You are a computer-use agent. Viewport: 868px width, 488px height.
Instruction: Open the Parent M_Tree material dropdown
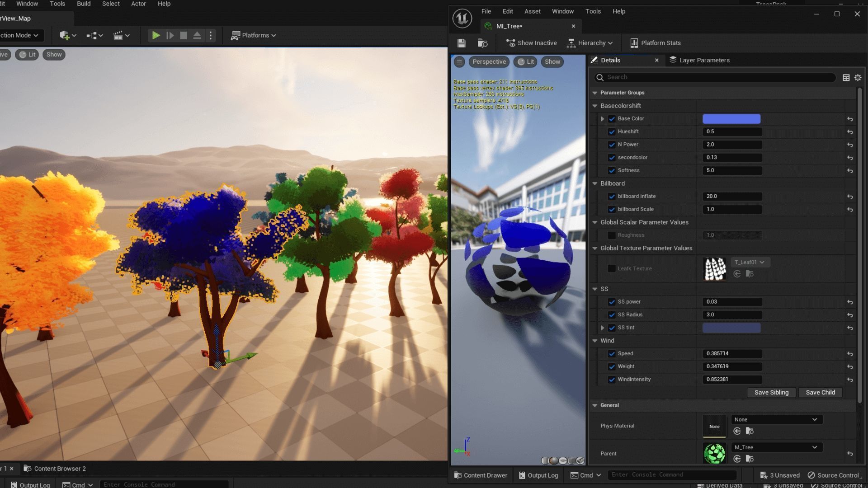click(x=777, y=447)
